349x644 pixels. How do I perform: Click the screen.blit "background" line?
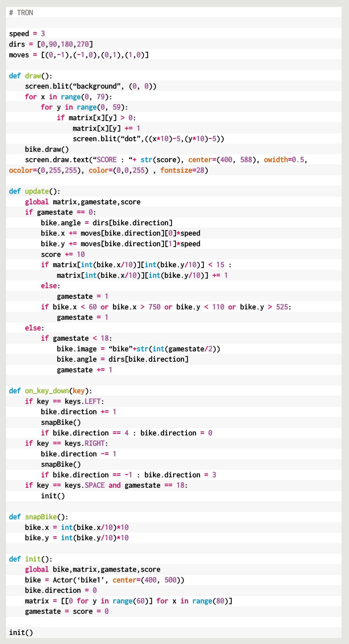click(x=90, y=87)
